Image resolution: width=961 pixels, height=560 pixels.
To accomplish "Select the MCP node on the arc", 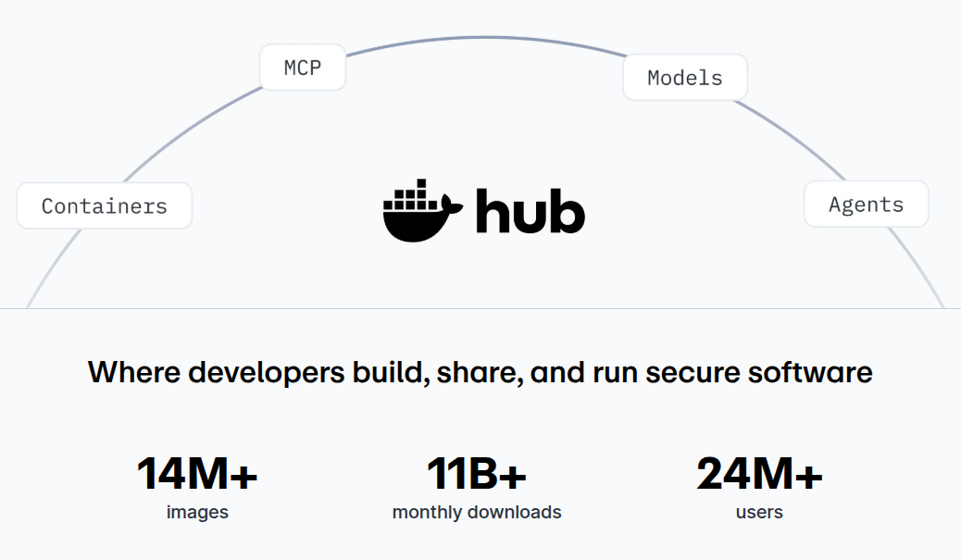I will click(302, 68).
